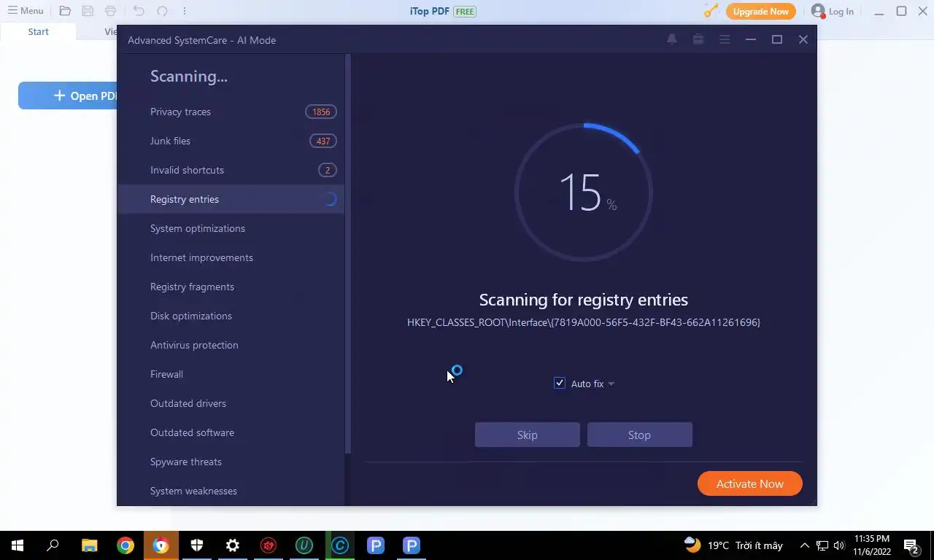Open the red bug app on the taskbar

tap(269, 545)
